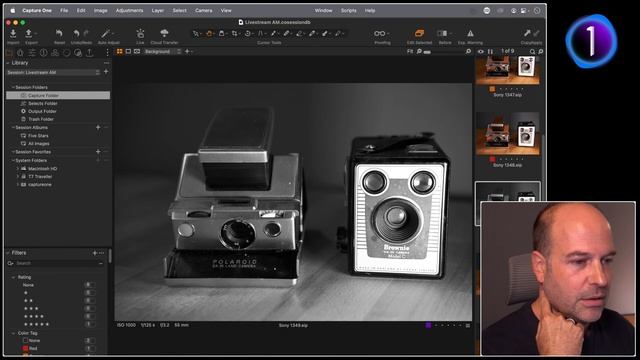The width and height of the screenshot is (640, 360).
Task: Select the Capture Folder
Action: (x=58, y=96)
